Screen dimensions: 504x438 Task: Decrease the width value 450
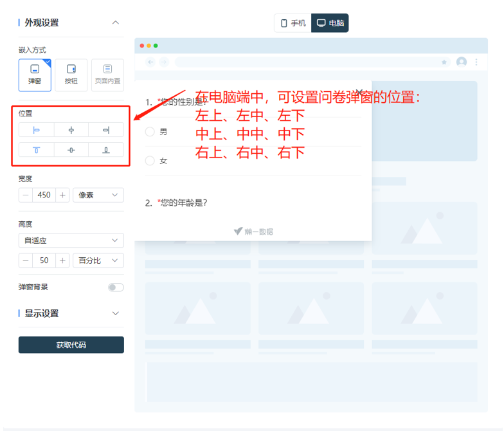click(x=26, y=195)
